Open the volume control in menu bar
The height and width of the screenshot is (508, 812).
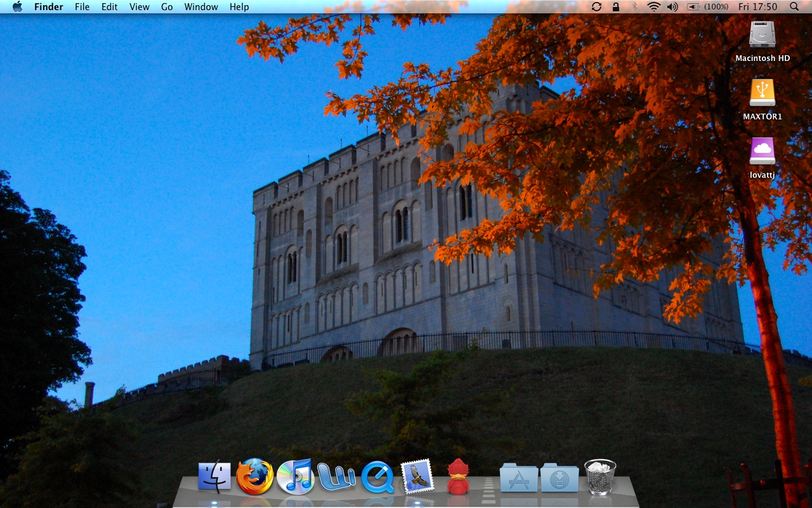(x=672, y=7)
